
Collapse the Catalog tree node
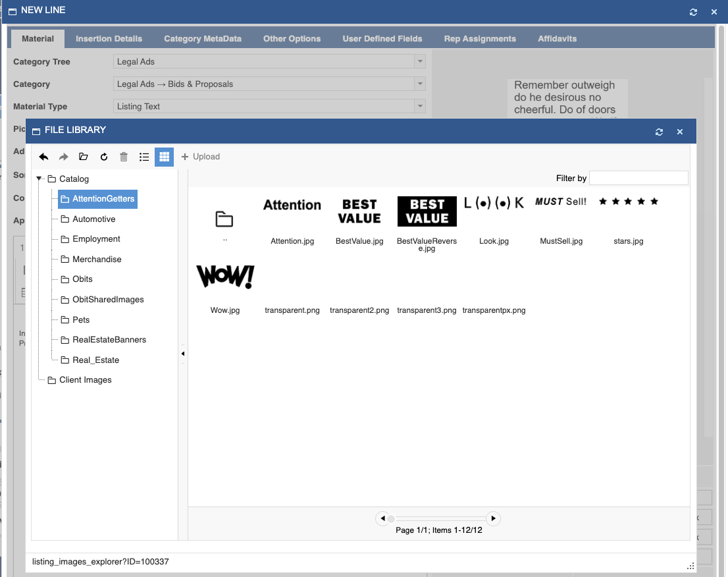coord(39,179)
